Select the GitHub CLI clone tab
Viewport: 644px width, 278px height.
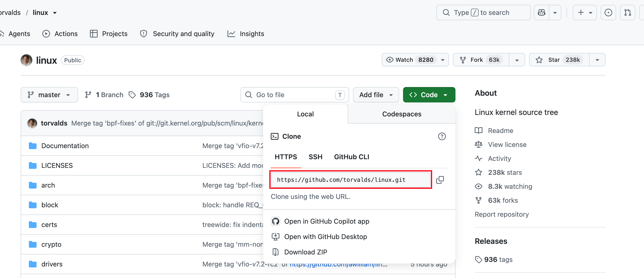point(352,157)
